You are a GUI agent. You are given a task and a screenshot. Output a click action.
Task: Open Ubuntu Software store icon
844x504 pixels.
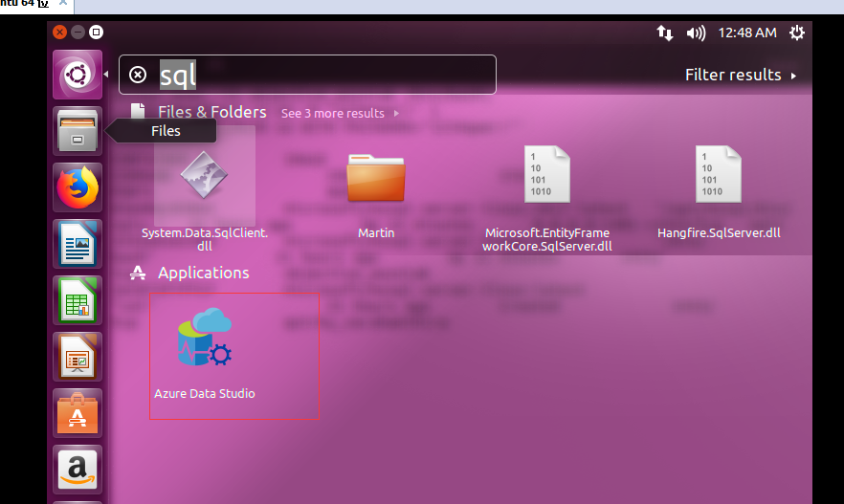(78, 414)
